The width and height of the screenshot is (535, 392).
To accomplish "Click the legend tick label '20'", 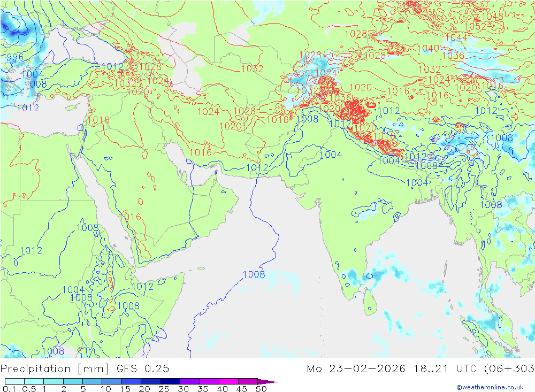I will click(144, 389).
